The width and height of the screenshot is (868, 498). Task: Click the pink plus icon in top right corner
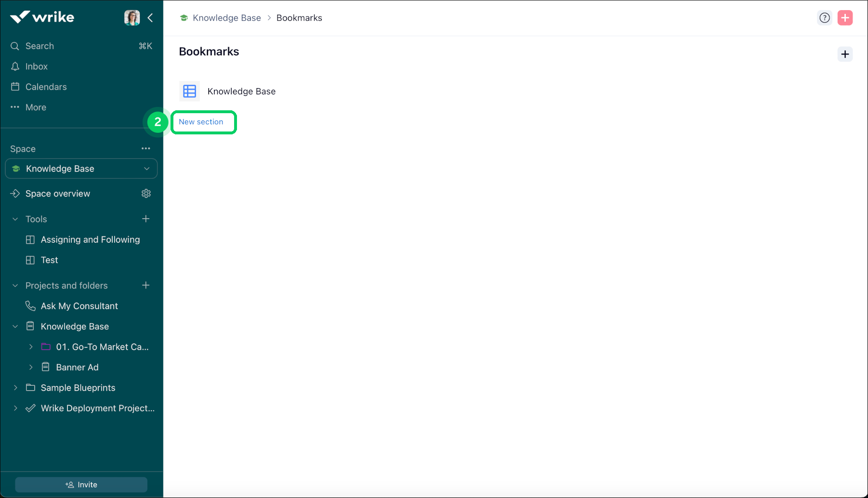pos(845,17)
